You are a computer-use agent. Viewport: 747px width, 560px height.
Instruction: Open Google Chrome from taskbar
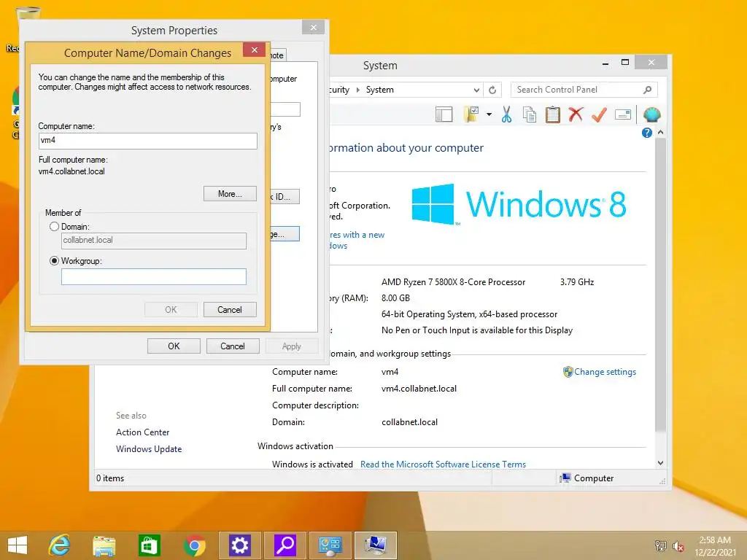coord(194,545)
